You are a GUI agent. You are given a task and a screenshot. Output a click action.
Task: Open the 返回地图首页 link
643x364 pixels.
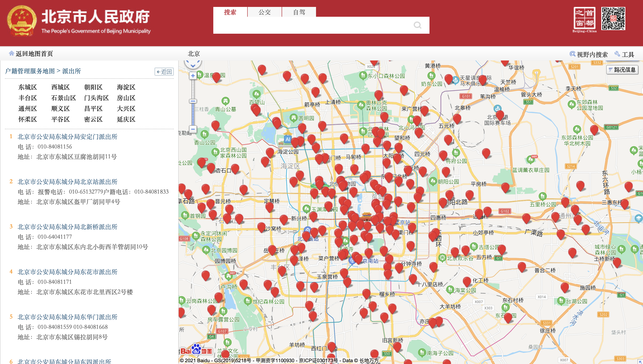tap(34, 54)
